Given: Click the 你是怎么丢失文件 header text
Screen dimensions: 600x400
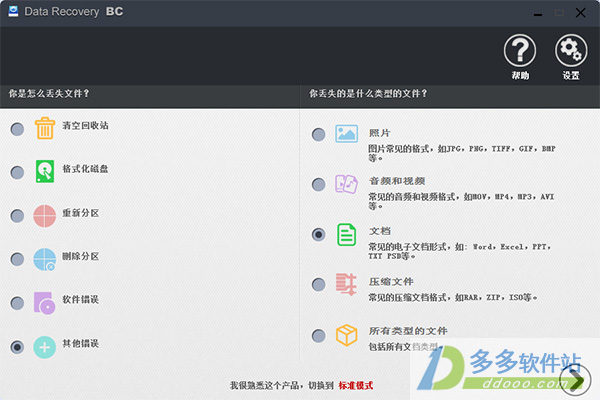Looking at the screenshot, I should tap(49, 93).
